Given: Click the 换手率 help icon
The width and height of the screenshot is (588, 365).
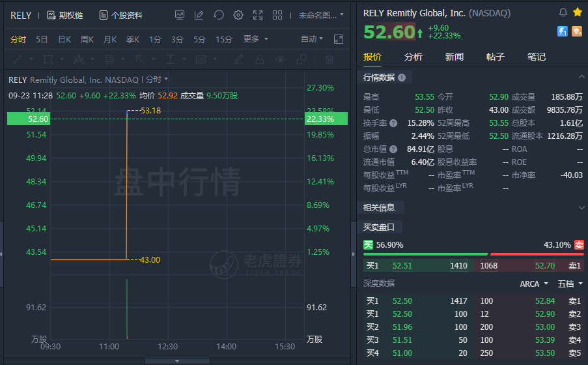Looking at the screenshot, I should [x=393, y=123].
